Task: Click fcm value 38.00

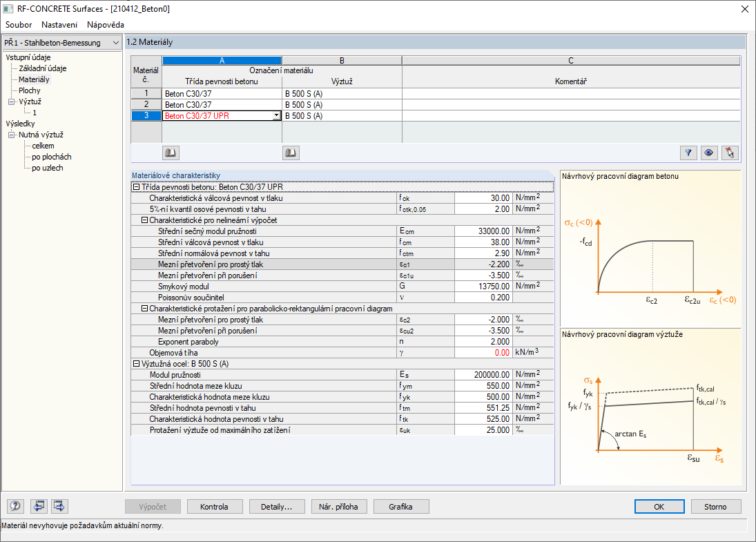Action: (x=483, y=242)
